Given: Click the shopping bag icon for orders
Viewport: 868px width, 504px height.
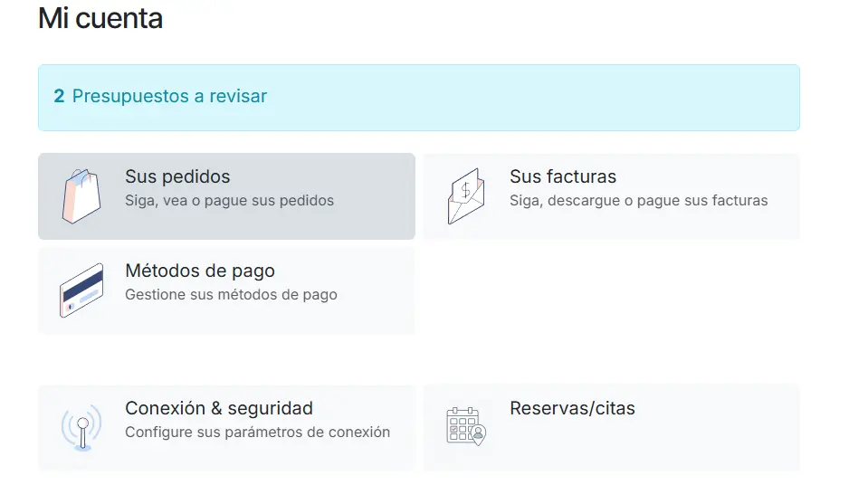Looking at the screenshot, I should (x=81, y=196).
